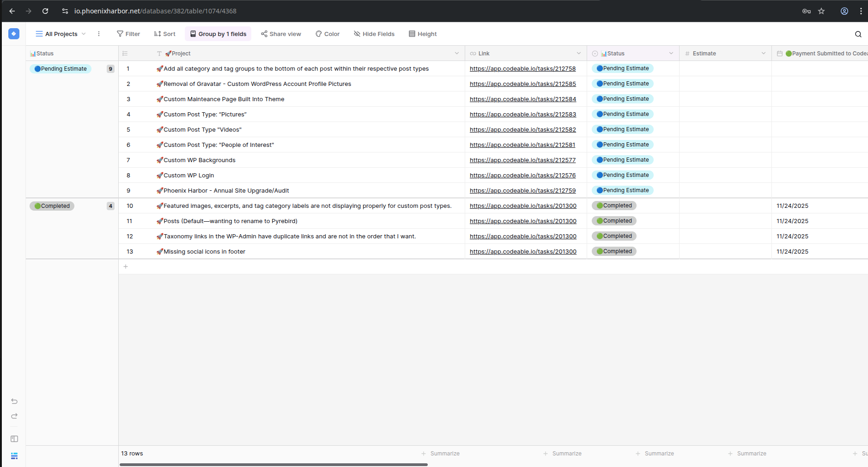Add a new row with plus
This screenshot has height=467, width=868.
coord(126,267)
